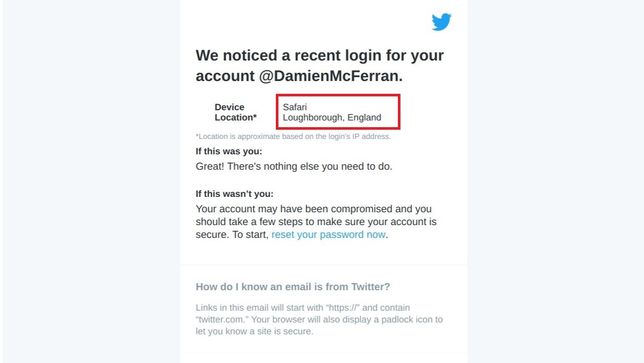Click the Twitter bird logo
The image size is (644, 363).
coord(441,22)
